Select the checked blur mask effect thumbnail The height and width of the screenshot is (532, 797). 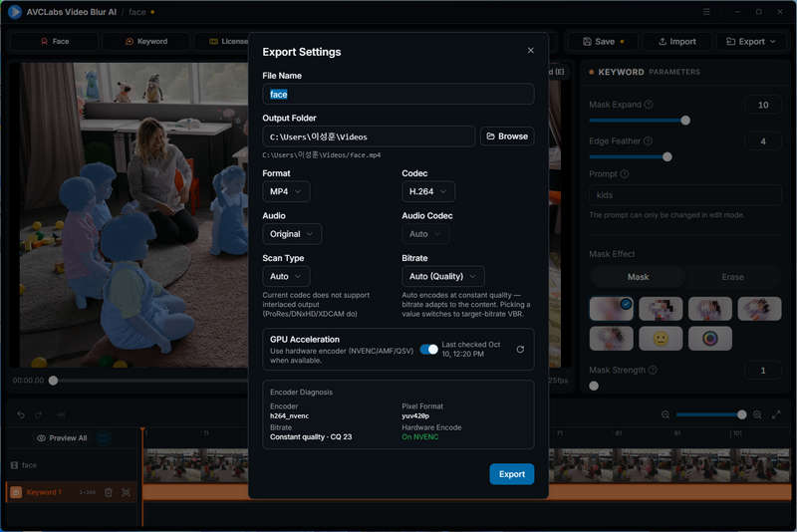611,309
